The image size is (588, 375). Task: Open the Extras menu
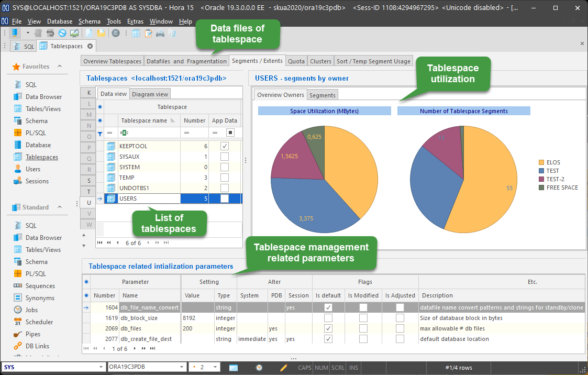135,21
